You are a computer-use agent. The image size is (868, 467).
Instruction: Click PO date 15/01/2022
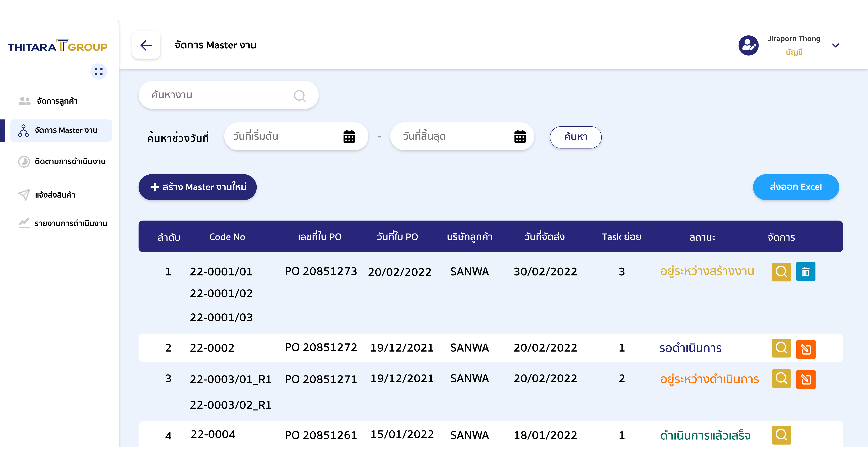[x=402, y=434]
